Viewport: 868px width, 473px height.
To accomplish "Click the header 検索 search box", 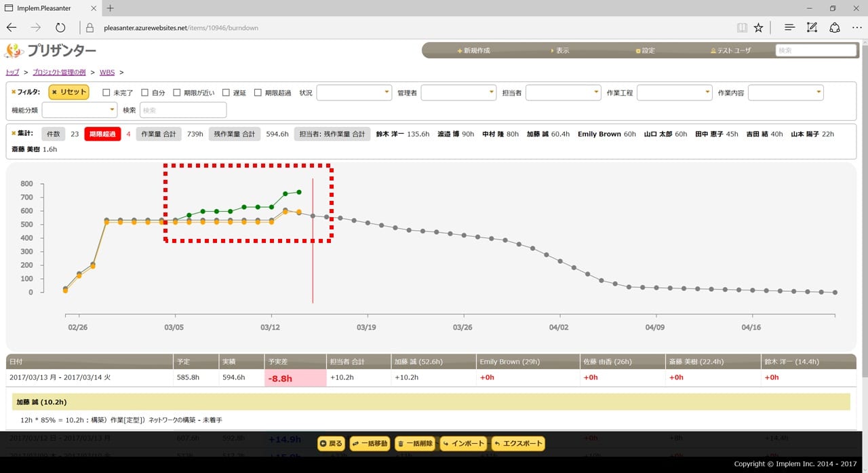I will pos(816,50).
